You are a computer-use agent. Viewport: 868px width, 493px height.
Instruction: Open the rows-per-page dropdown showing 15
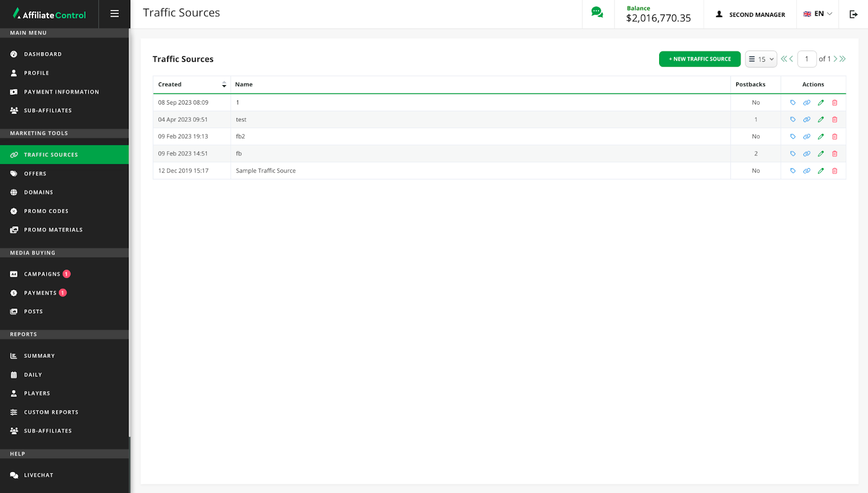(761, 59)
